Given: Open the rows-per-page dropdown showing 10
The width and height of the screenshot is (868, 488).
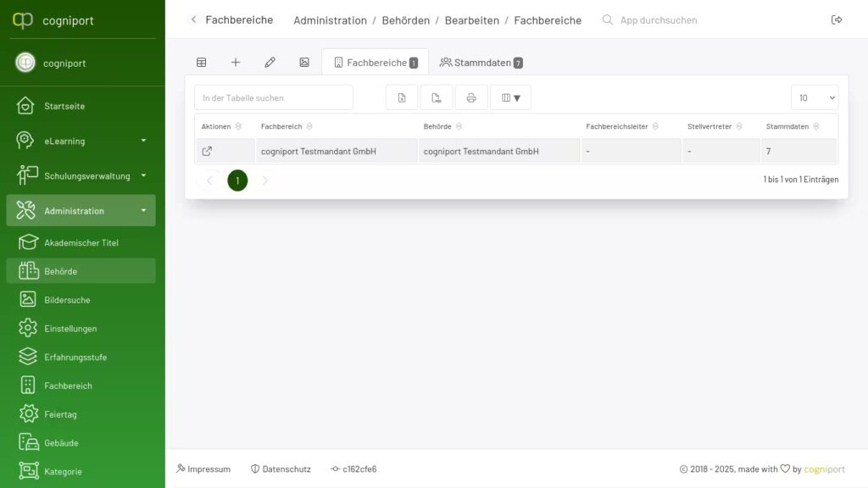Looking at the screenshot, I should tap(814, 98).
